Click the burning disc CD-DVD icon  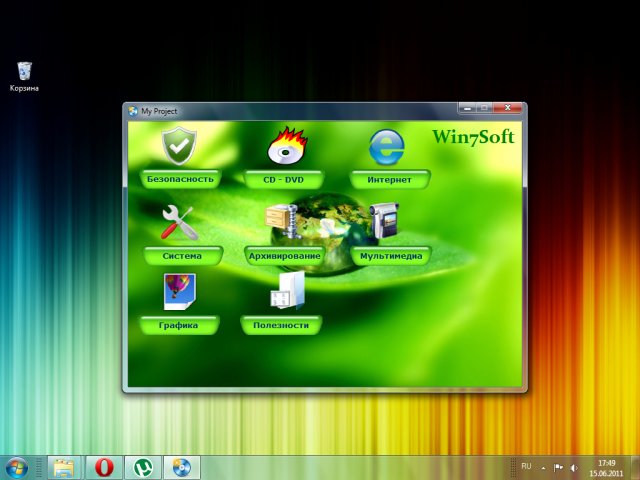pyautogui.click(x=287, y=146)
